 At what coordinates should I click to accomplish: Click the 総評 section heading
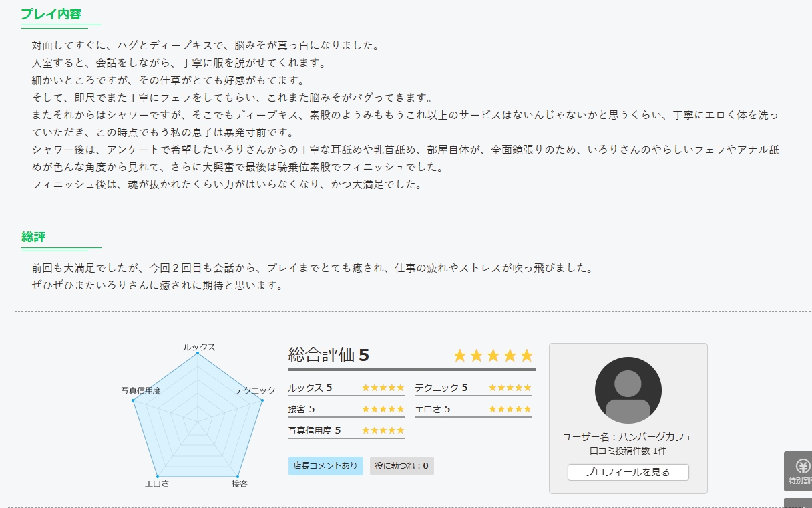pyautogui.click(x=33, y=237)
